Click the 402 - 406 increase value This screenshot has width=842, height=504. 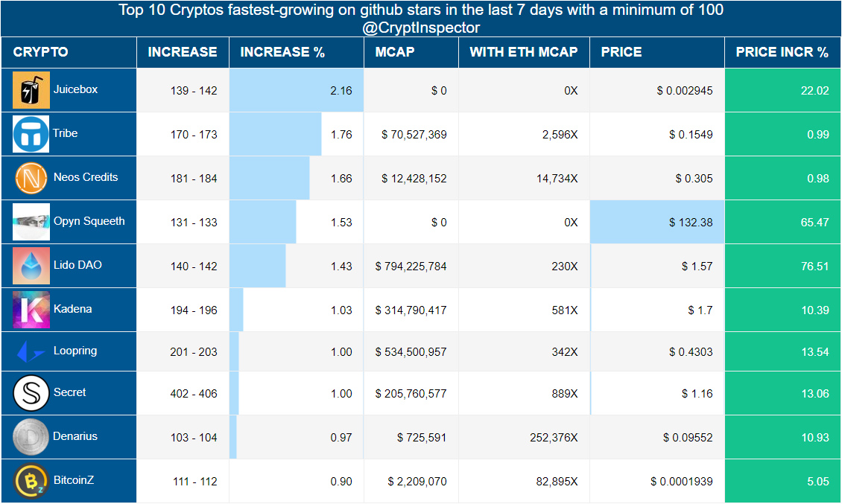193,394
